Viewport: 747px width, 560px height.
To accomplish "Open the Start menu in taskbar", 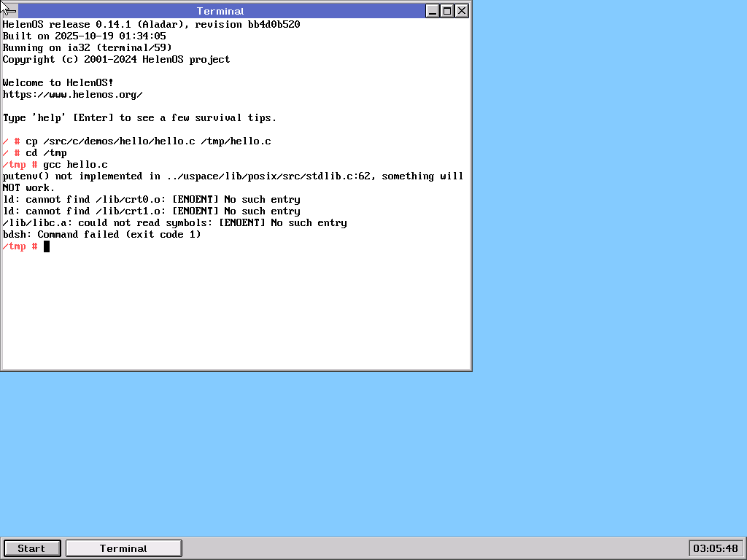I will click(x=31, y=548).
